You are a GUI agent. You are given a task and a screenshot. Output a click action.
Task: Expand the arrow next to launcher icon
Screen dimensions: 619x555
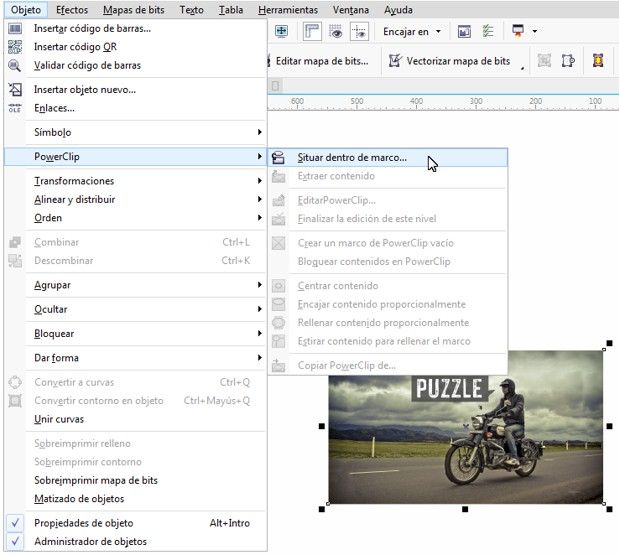point(535,31)
